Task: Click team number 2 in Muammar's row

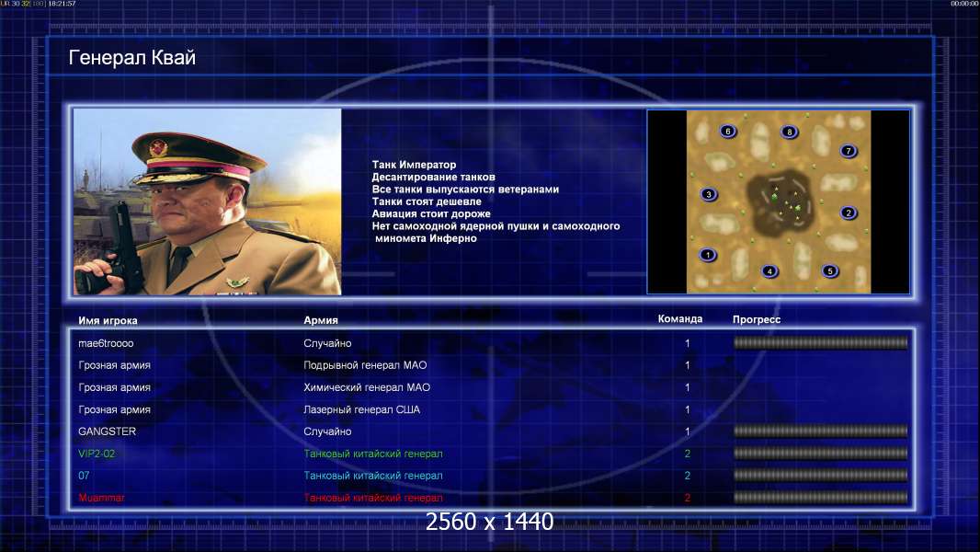Action: tap(687, 498)
